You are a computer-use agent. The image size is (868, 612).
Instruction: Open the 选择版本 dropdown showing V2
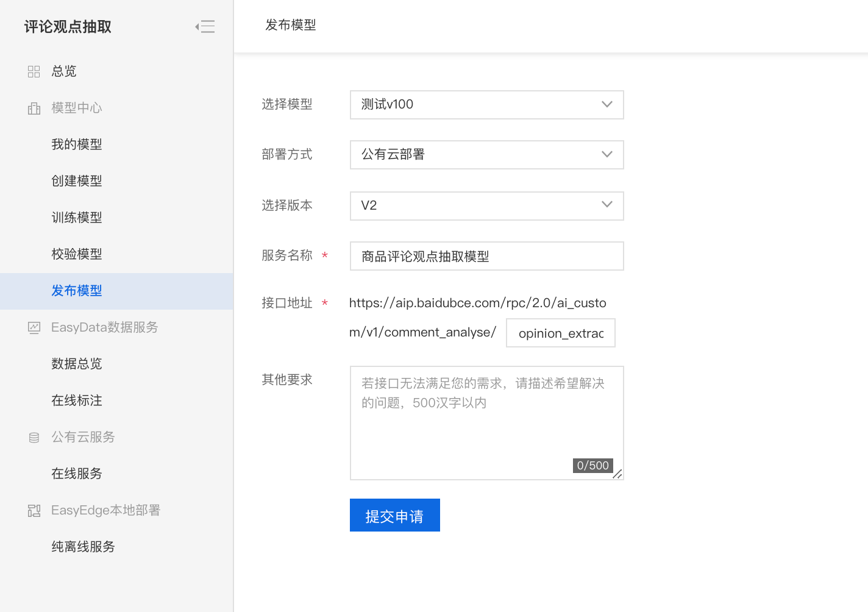(x=486, y=206)
